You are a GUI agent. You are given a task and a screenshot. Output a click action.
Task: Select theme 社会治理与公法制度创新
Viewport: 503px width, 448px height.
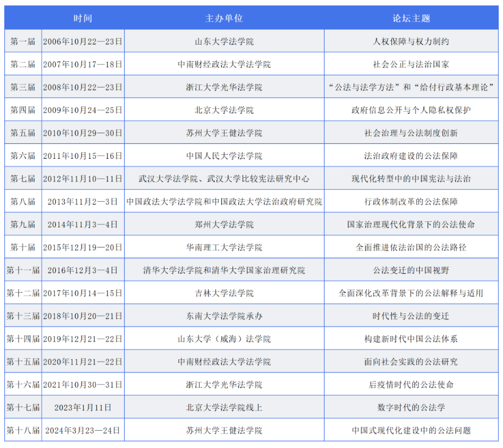click(x=411, y=133)
